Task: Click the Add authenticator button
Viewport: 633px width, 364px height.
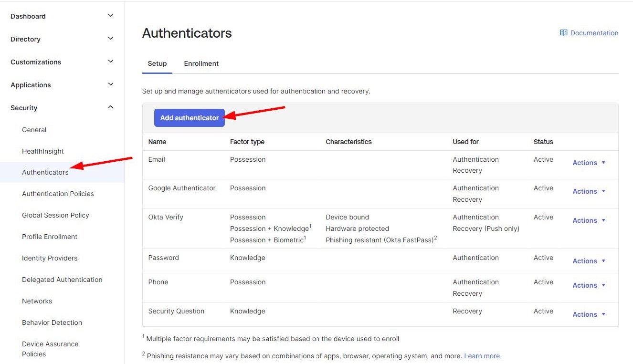Action: [x=189, y=118]
